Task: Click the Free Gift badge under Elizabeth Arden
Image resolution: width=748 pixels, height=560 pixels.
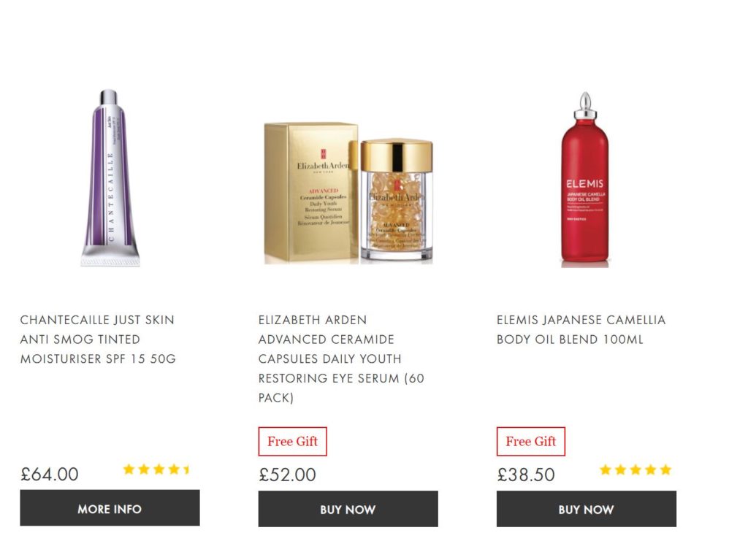Action: [292, 441]
